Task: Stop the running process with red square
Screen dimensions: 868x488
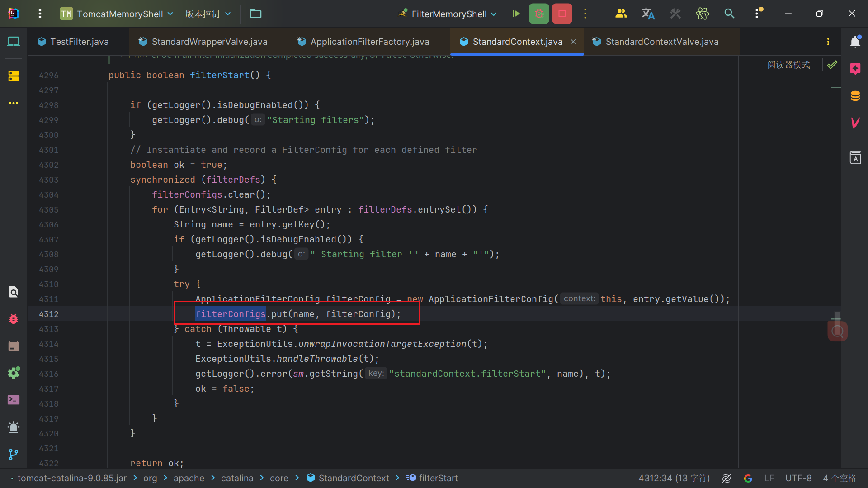Action: [x=562, y=14]
